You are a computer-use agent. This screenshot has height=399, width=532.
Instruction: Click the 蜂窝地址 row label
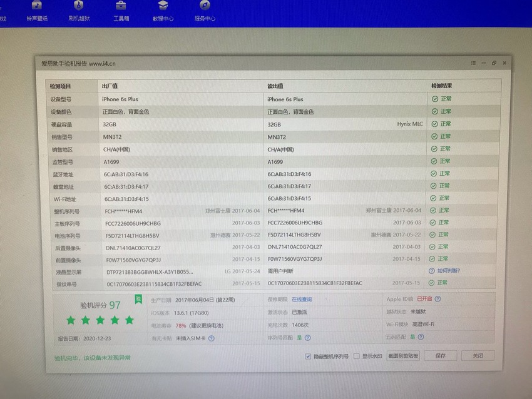click(x=63, y=187)
